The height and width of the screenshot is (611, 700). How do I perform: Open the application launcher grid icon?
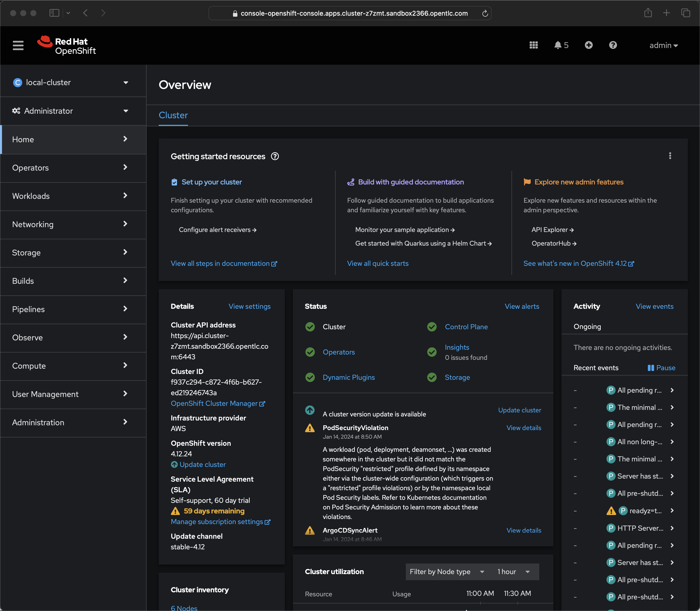(x=533, y=45)
